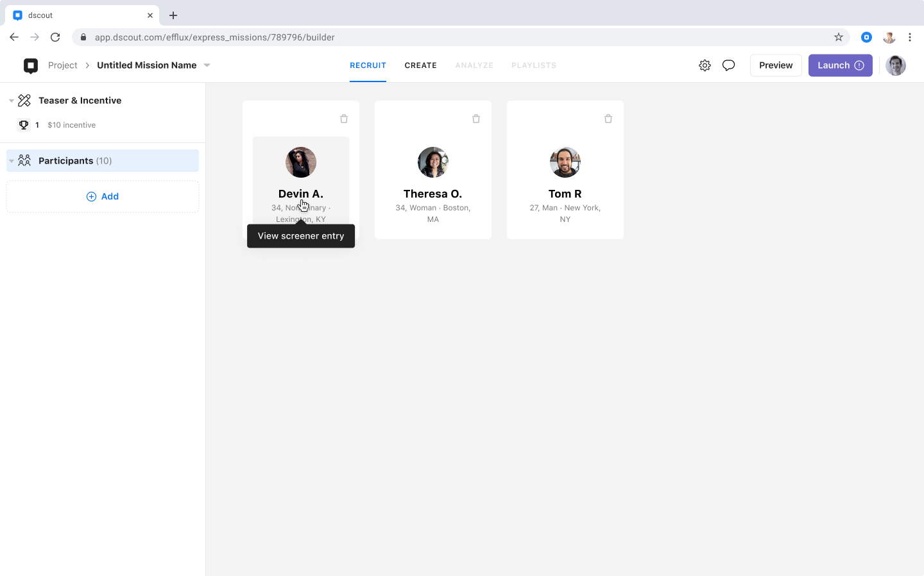
Task: View the site security lock icon
Action: [83, 37]
